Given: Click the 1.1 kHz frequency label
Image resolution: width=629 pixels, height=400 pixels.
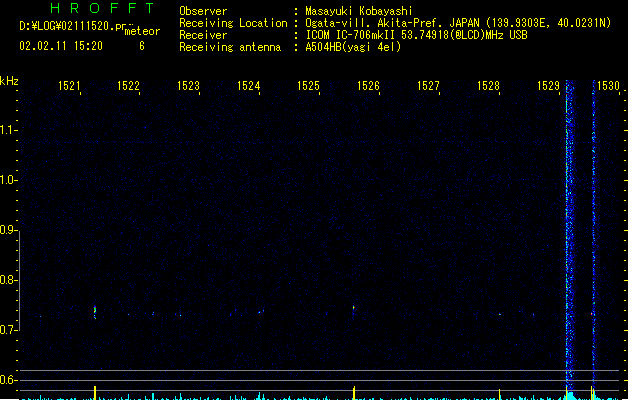Looking at the screenshot, I should click(8, 130).
